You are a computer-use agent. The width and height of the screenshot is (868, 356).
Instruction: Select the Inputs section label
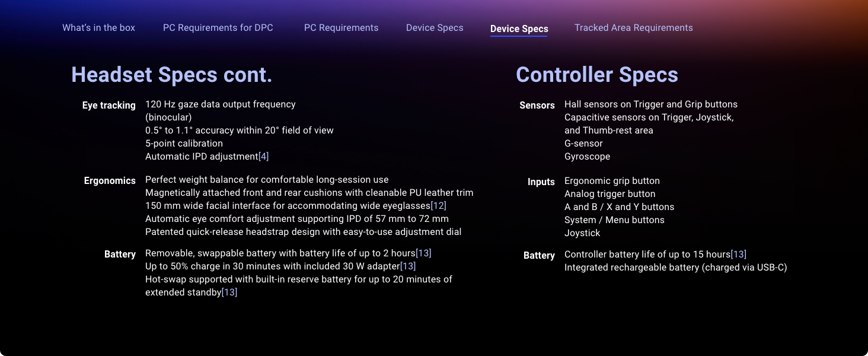tap(541, 182)
